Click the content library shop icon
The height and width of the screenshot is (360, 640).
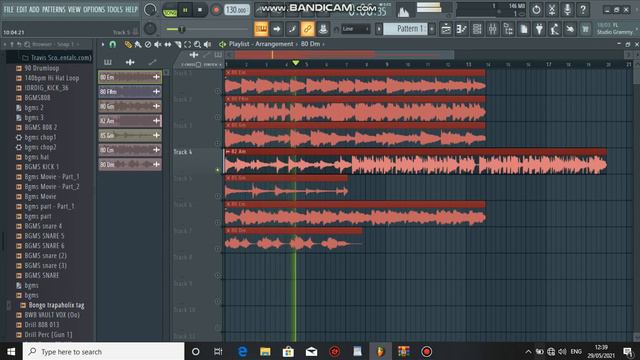(586, 29)
